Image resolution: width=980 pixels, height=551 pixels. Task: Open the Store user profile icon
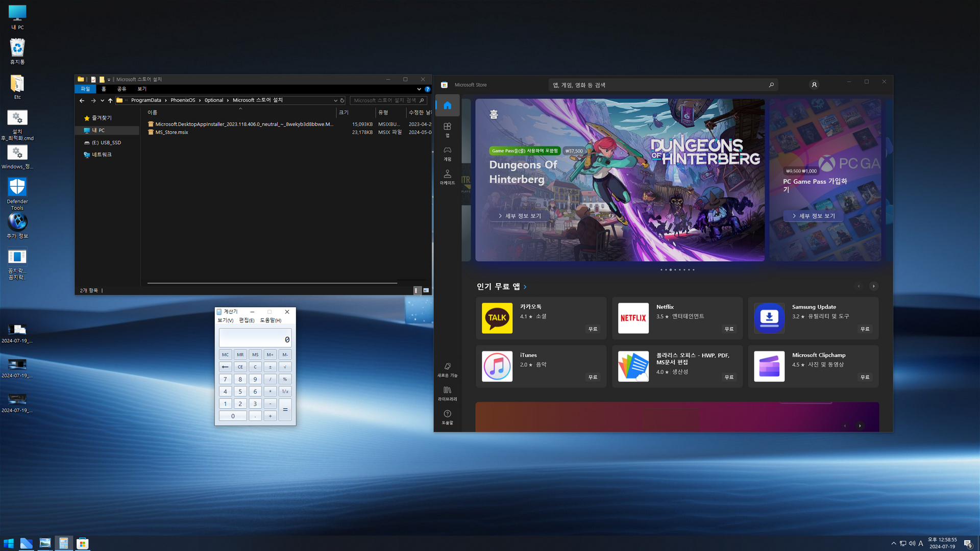[x=814, y=85]
